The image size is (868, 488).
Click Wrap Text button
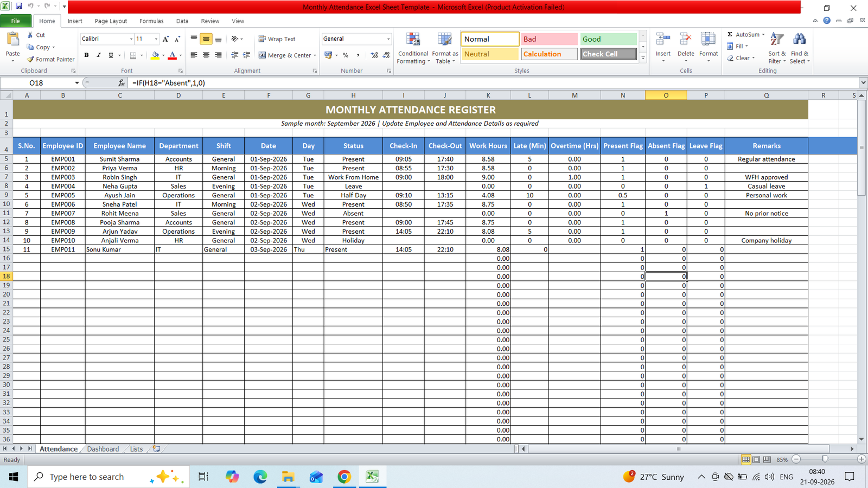pos(277,39)
